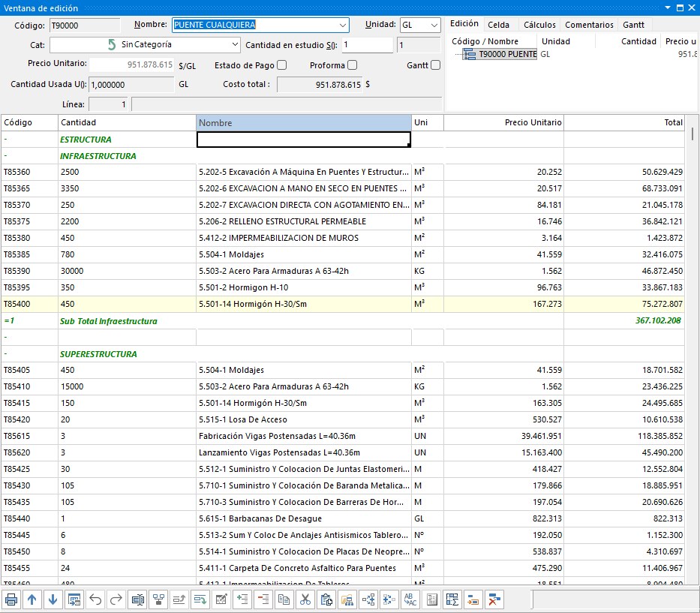Toggle the Estado de Pago checkbox

pos(281,65)
